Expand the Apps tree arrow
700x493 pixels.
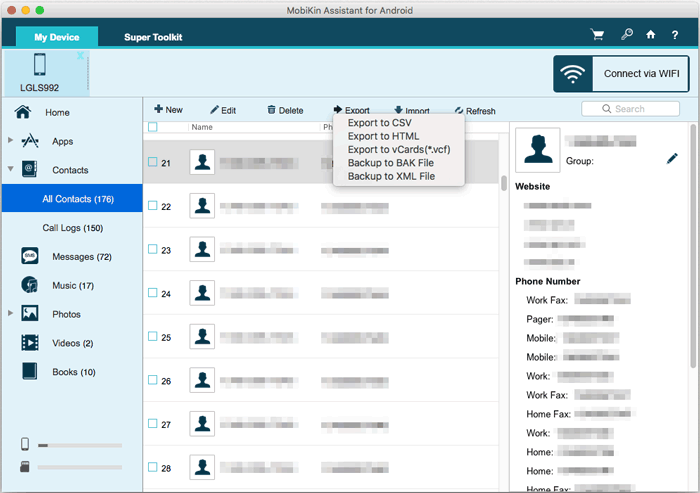click(x=10, y=140)
